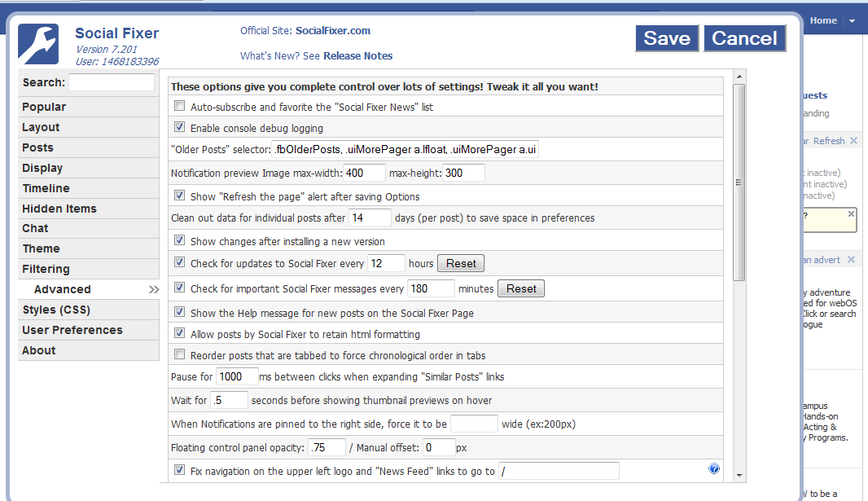Click the preview image max-width field

pyautogui.click(x=364, y=173)
